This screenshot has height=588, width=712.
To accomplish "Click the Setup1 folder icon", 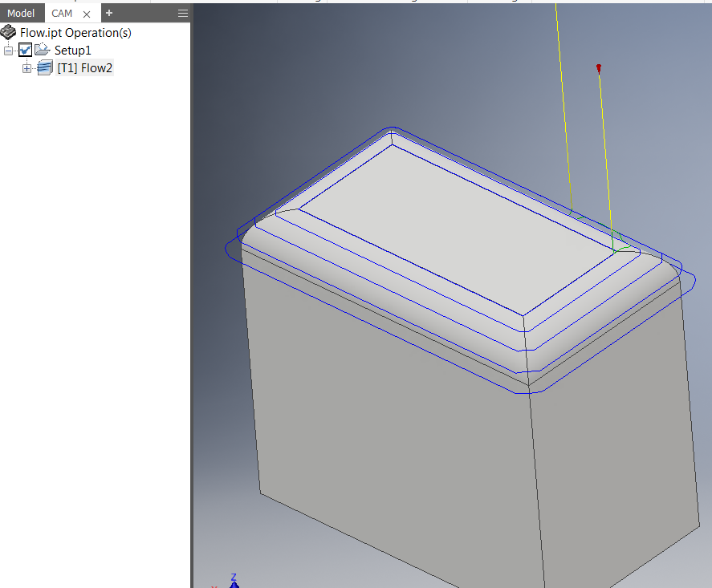I will click(x=42, y=50).
